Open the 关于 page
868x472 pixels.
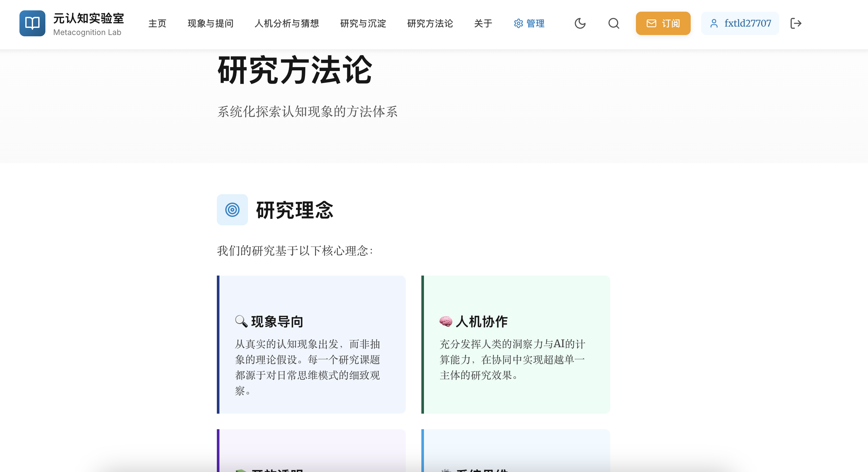click(483, 23)
